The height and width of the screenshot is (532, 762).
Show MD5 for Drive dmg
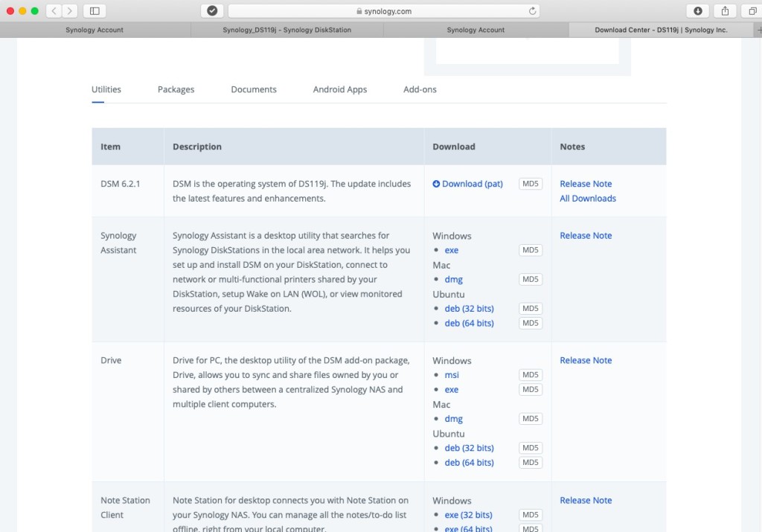click(530, 419)
